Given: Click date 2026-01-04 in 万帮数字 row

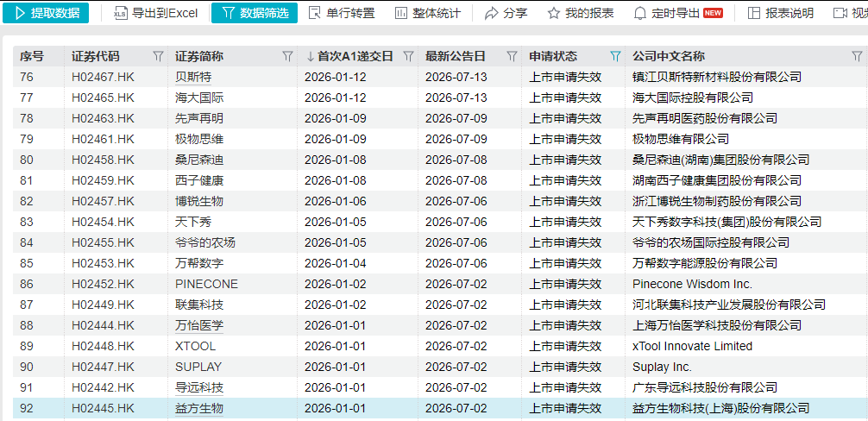Looking at the screenshot, I should tap(335, 263).
